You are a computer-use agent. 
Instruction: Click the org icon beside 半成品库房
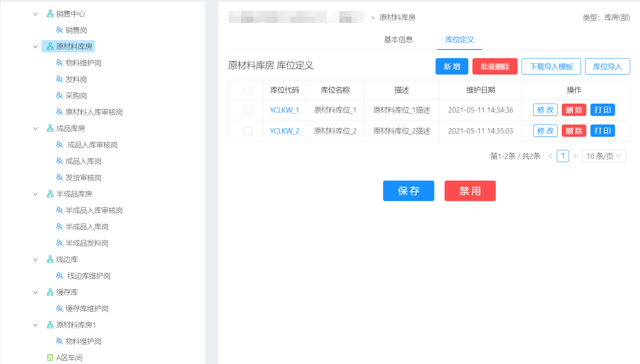pos(50,194)
